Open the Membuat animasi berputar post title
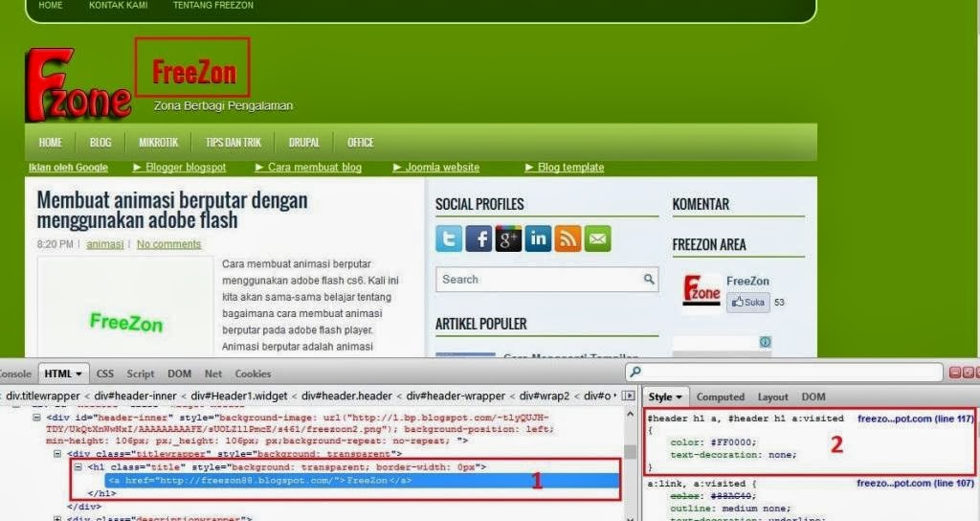The width and height of the screenshot is (980, 521). 172,210
